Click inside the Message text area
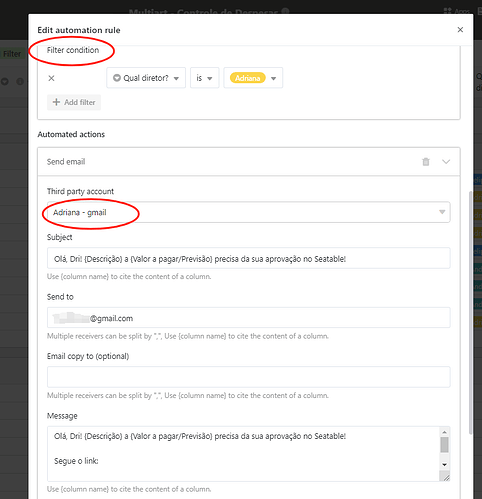The height and width of the screenshot is (499, 482). point(243,454)
